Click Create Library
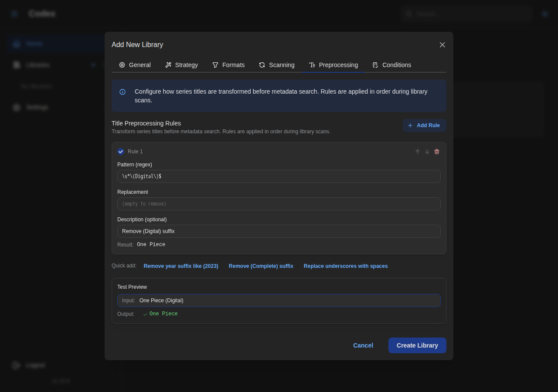The width and height of the screenshot is (558, 392). (417, 345)
